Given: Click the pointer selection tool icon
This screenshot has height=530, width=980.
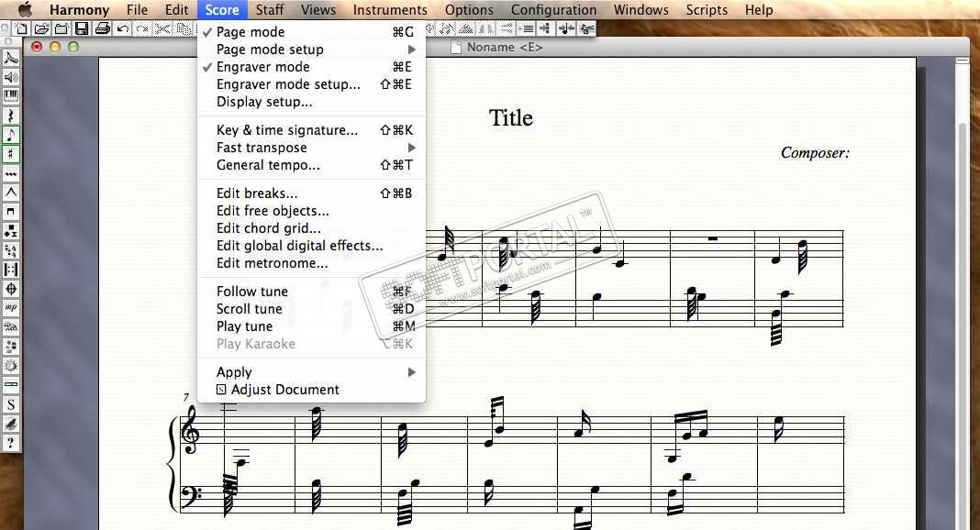Looking at the screenshot, I should tap(11, 58).
